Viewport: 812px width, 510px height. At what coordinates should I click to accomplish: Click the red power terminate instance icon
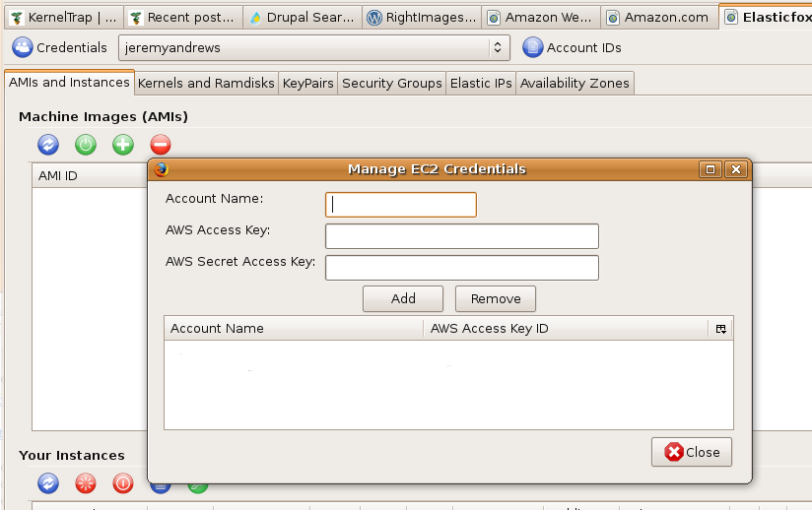[x=123, y=483]
